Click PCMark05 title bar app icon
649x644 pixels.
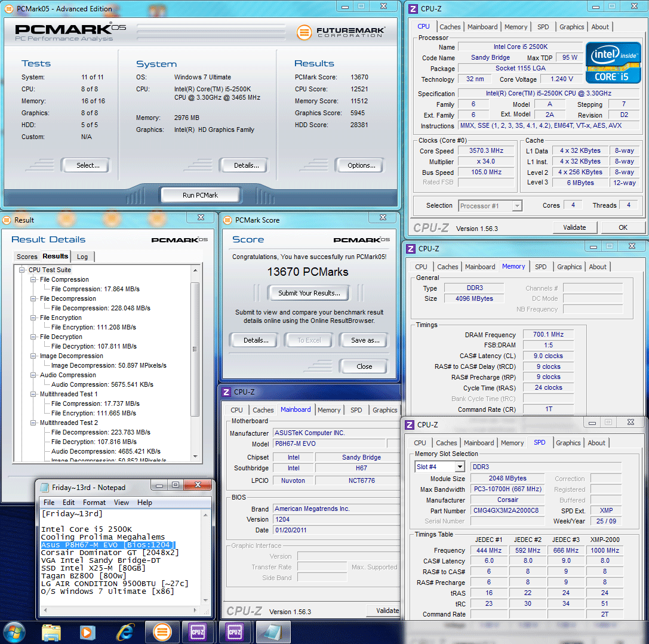tap(8, 8)
